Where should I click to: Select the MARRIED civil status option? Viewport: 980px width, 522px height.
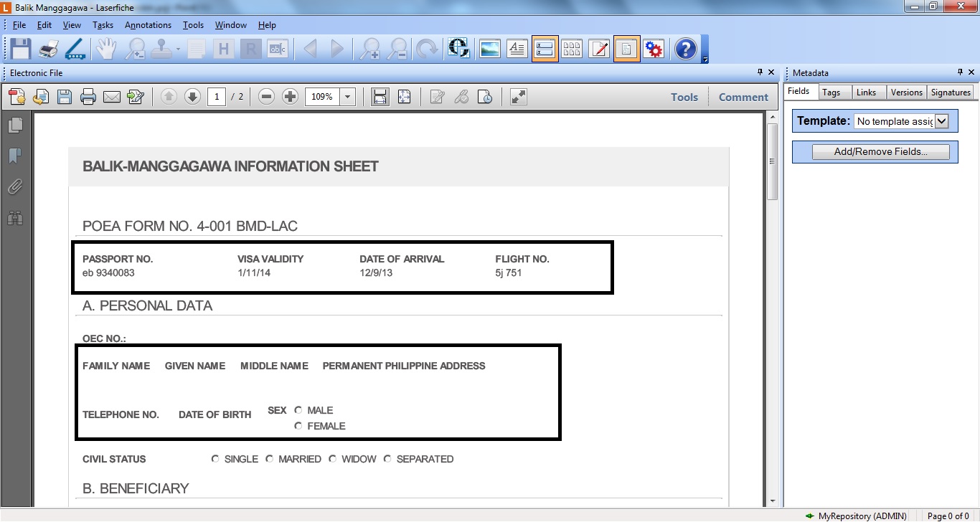(270, 459)
